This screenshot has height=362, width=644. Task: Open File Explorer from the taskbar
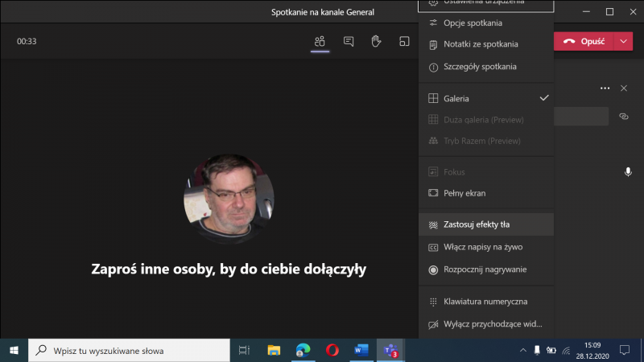[x=274, y=351]
